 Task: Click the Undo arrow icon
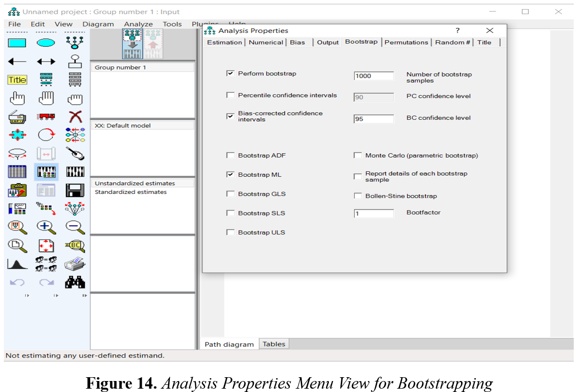[x=17, y=282]
